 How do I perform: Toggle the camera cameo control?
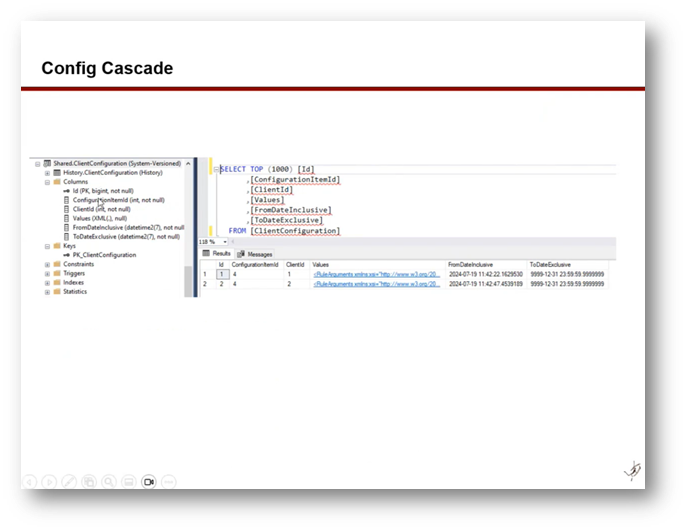[x=149, y=482]
